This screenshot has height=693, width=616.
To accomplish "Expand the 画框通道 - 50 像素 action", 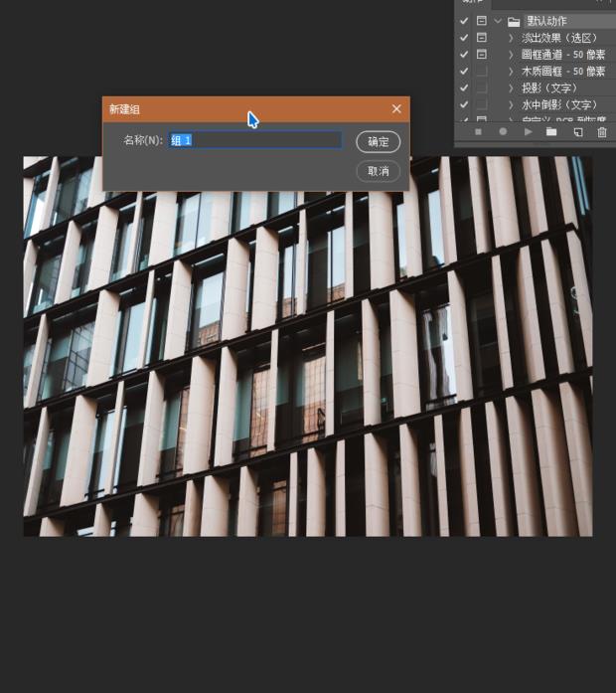I will pyautogui.click(x=511, y=55).
